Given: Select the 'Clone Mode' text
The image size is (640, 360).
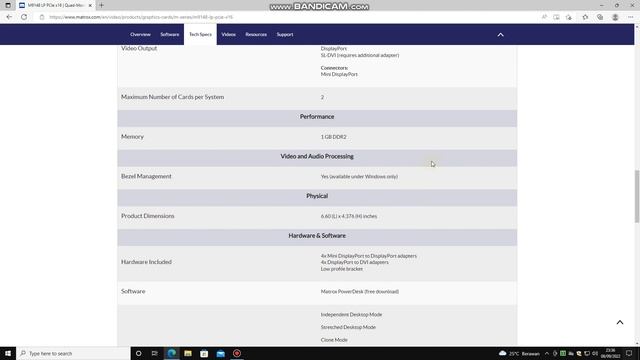Looking at the screenshot, I should pyautogui.click(x=334, y=340).
